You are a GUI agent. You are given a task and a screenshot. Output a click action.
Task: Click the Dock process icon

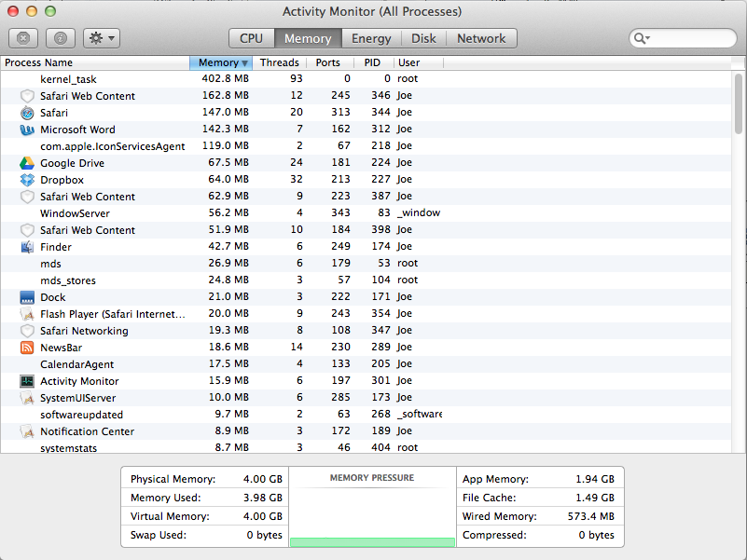tap(27, 297)
